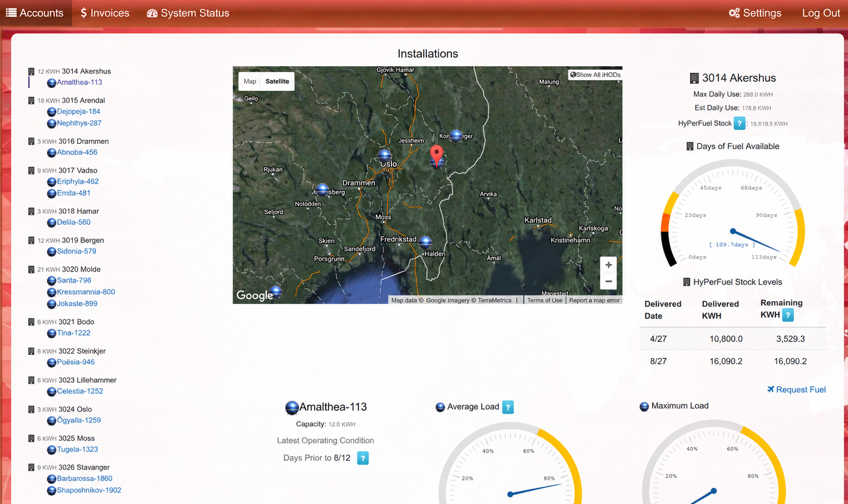Click building icon for 3022 Steinkjer
Image resolution: width=848 pixels, height=504 pixels.
point(31,351)
